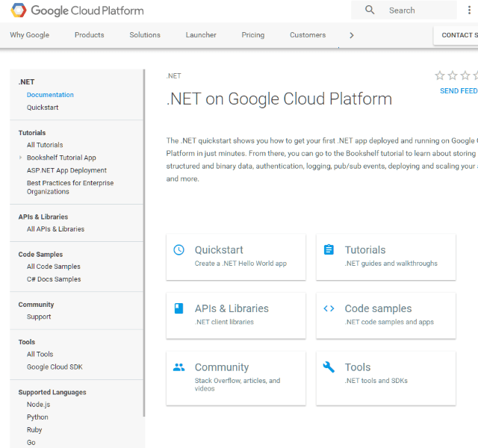
Task: Select Documentation in the sidebar
Action: tap(50, 95)
